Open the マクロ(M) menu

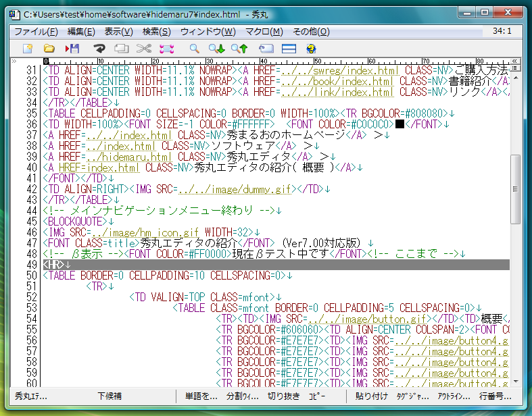(x=264, y=32)
